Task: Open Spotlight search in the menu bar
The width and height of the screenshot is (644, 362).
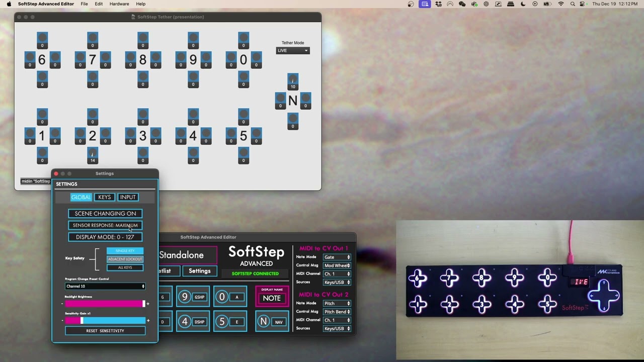Action: point(573,4)
